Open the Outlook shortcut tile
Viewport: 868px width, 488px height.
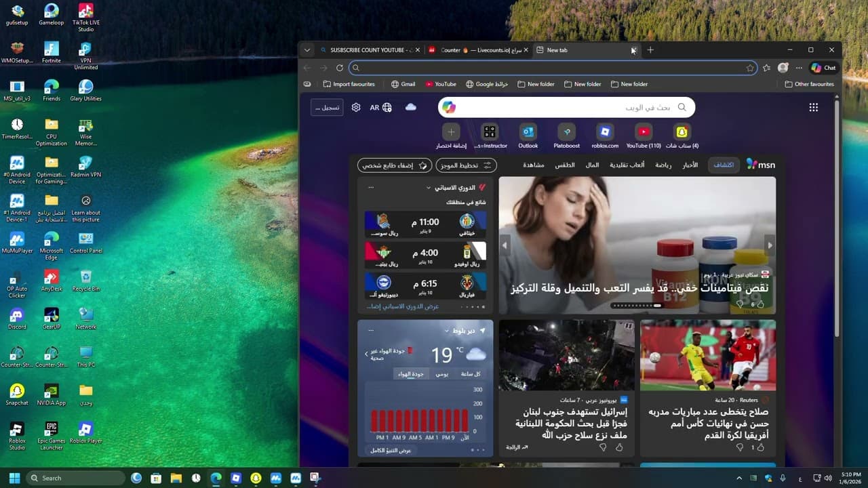pyautogui.click(x=528, y=136)
